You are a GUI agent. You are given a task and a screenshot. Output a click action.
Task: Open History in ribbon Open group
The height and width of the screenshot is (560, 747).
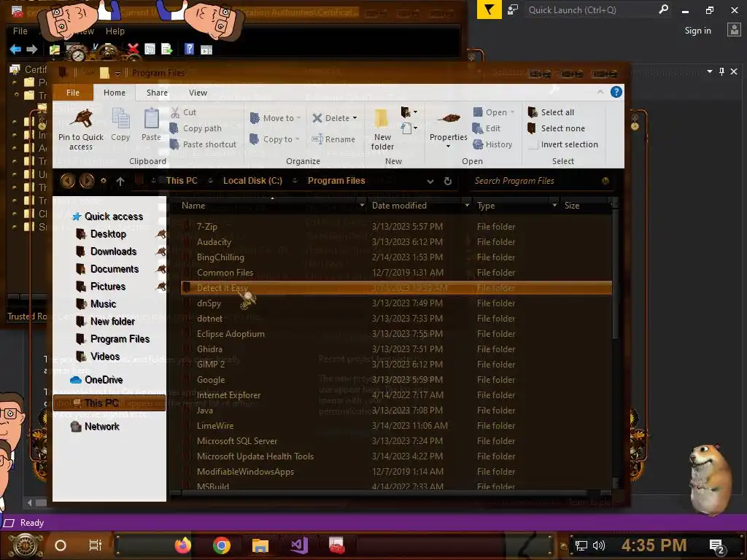[492, 144]
